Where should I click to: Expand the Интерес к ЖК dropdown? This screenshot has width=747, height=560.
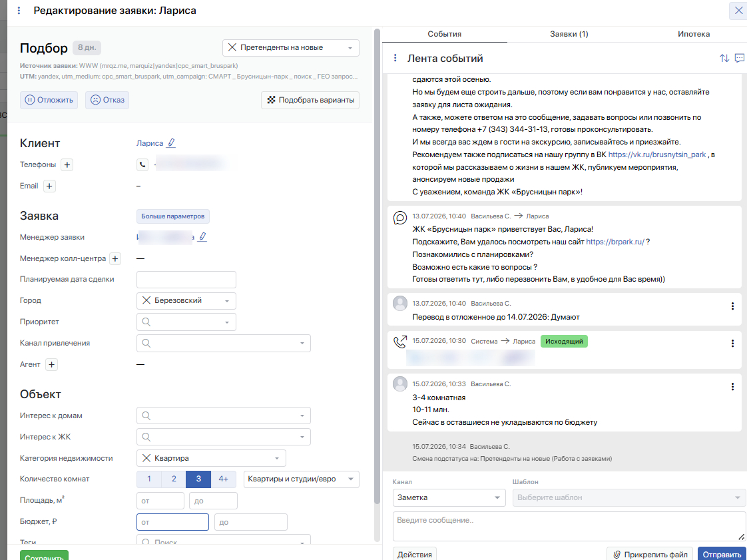pyautogui.click(x=302, y=437)
